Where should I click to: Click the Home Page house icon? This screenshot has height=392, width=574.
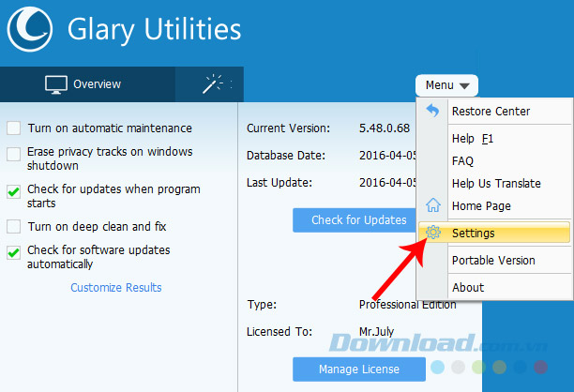pyautogui.click(x=432, y=205)
